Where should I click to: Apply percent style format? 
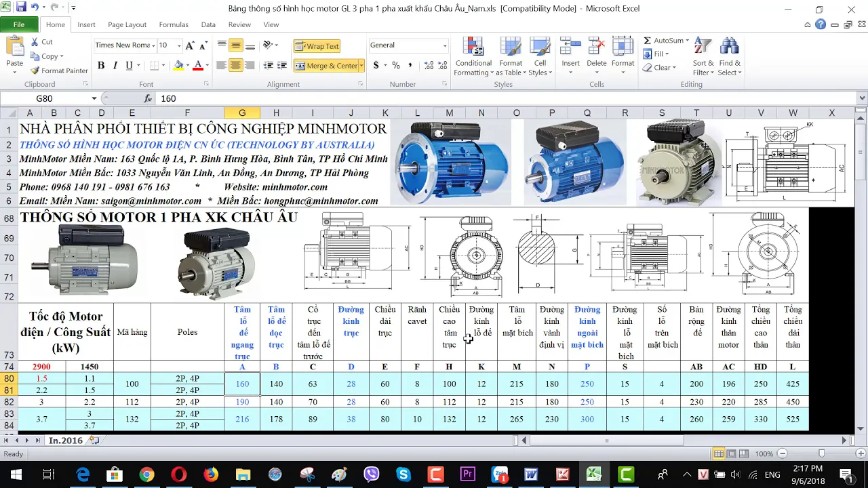click(x=396, y=66)
